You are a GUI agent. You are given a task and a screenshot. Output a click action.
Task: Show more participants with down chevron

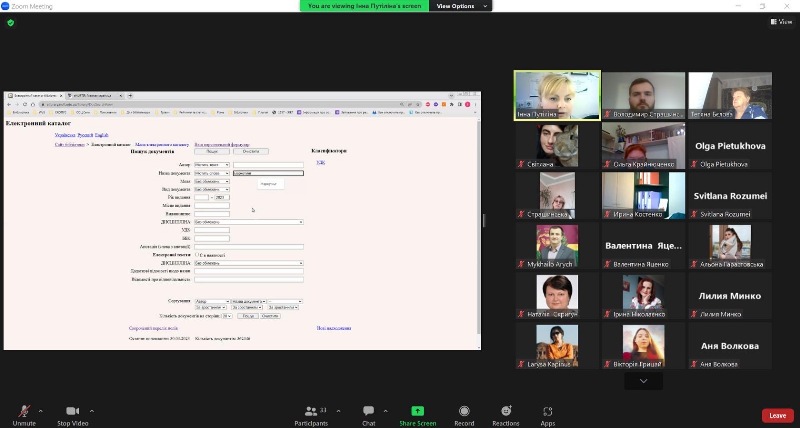[x=643, y=381]
